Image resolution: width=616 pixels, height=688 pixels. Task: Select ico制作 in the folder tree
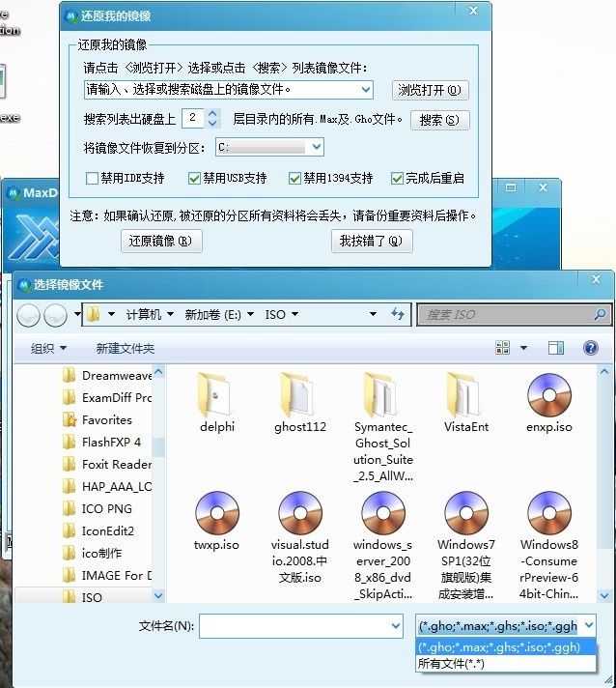pos(92,553)
